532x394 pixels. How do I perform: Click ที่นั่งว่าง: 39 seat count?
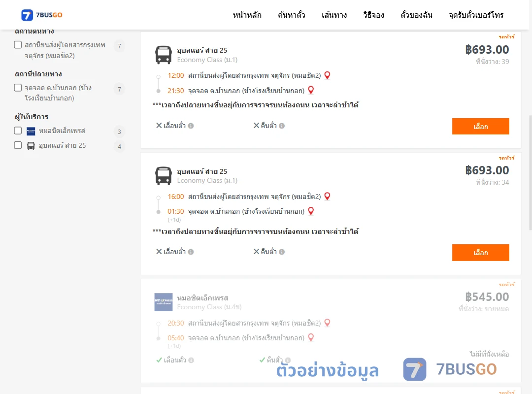[492, 62]
